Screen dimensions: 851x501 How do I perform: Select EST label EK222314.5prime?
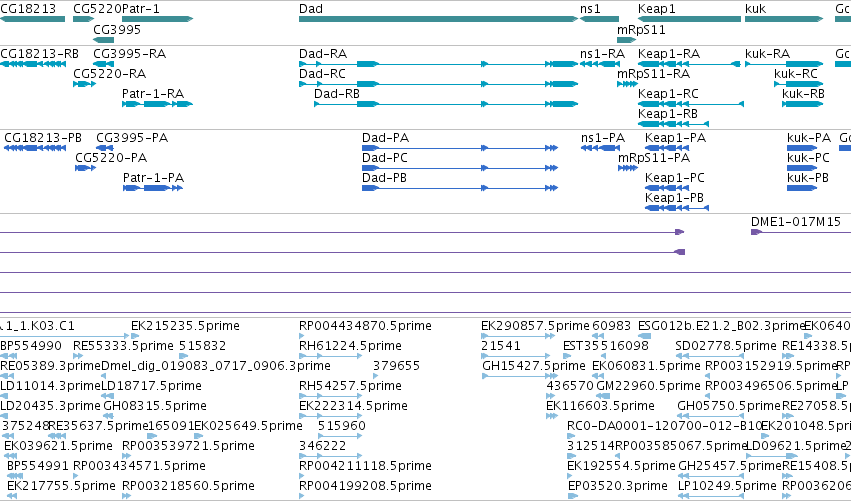click(353, 406)
